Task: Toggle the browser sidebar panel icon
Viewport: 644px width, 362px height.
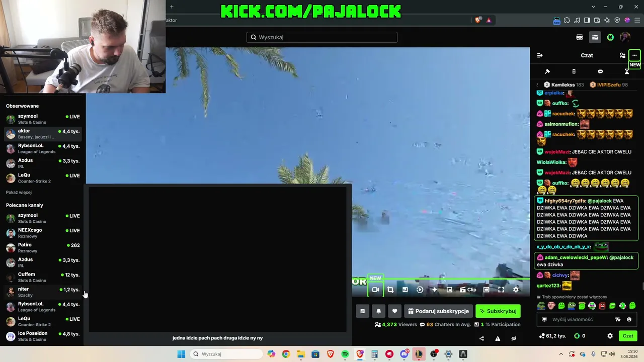Action: (x=587, y=20)
